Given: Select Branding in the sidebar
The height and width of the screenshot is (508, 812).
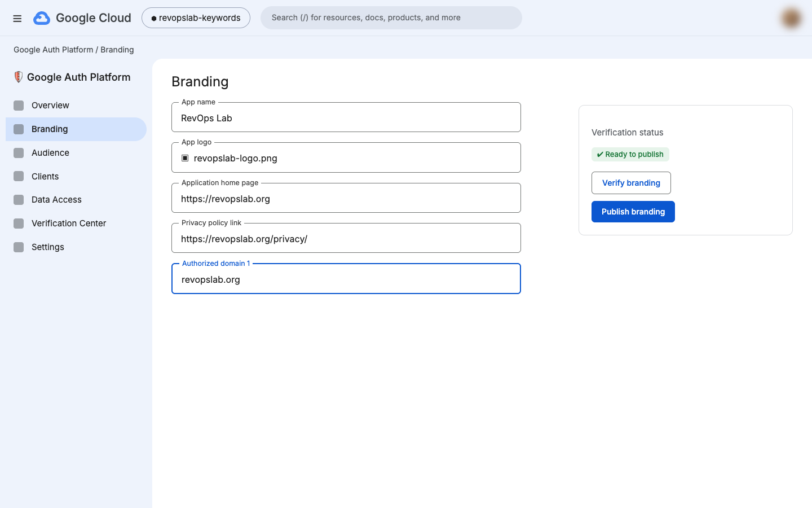Looking at the screenshot, I should click(76, 129).
